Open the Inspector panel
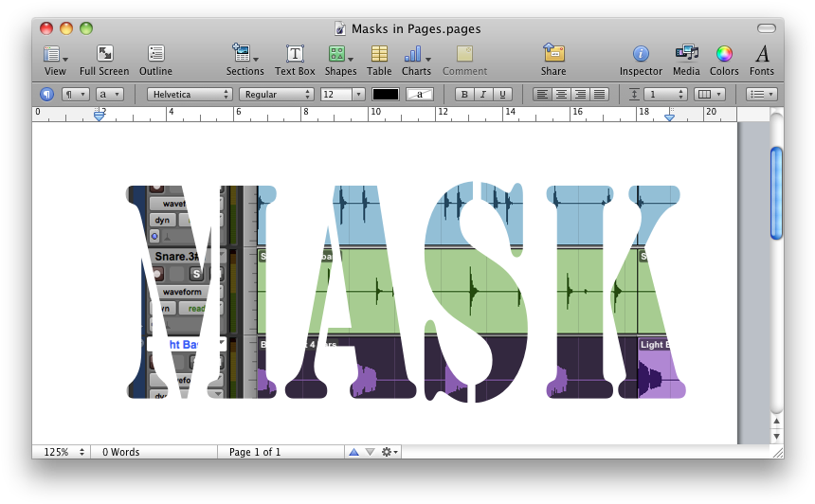Viewport: 815px width, 504px height. pyautogui.click(x=641, y=61)
